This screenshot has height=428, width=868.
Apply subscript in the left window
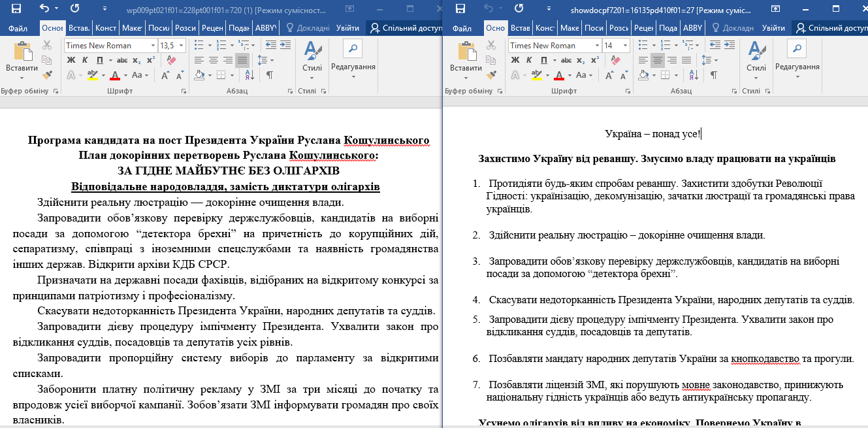click(136, 60)
